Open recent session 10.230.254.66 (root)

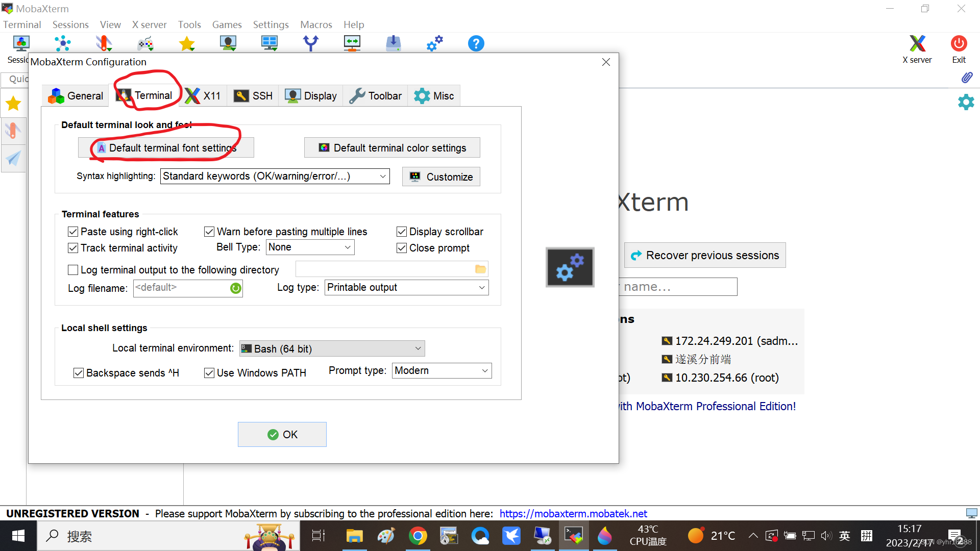tap(720, 378)
